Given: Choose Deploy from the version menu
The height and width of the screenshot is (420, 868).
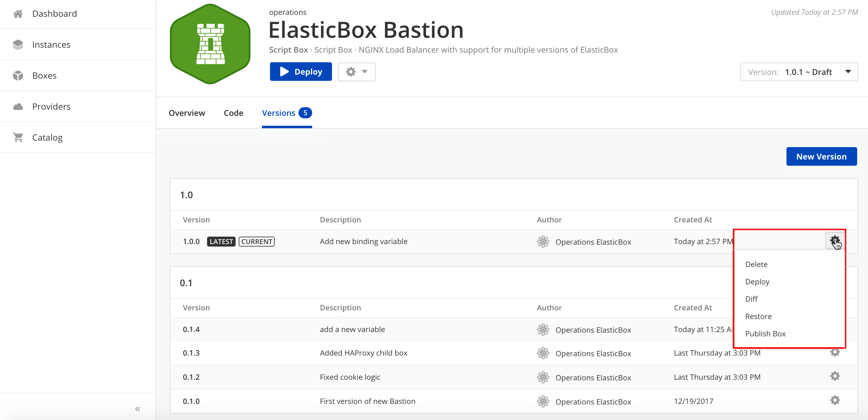Looking at the screenshot, I should click(757, 282).
